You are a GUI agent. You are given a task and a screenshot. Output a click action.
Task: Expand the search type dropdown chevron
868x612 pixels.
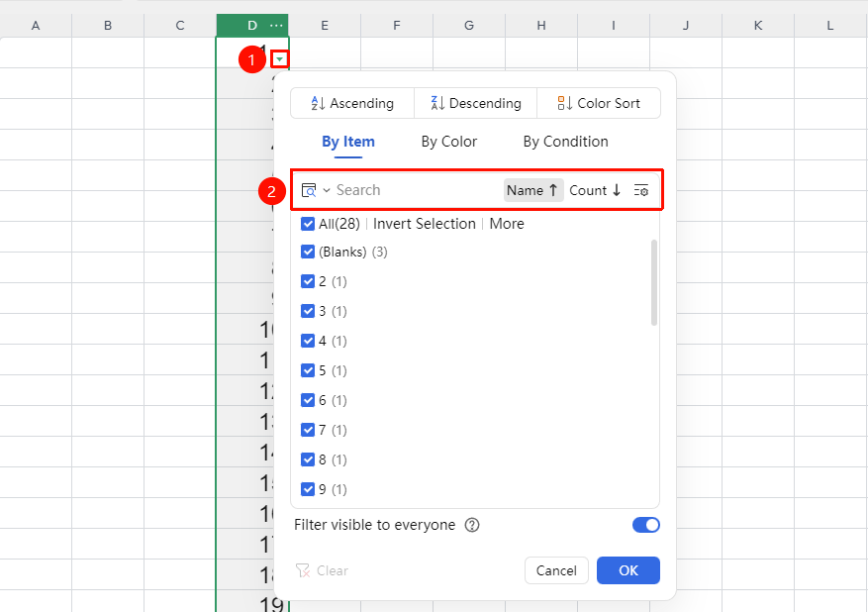[x=327, y=190]
